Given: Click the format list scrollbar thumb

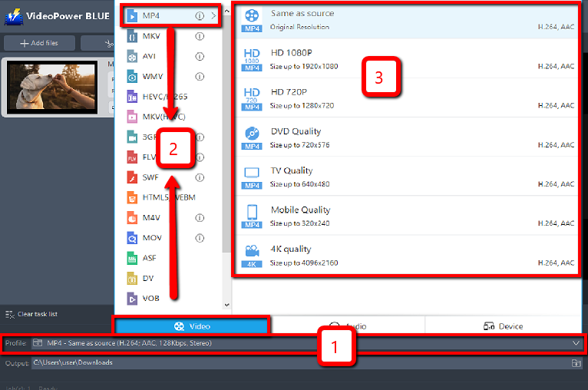Looking at the screenshot, I should (x=226, y=134).
